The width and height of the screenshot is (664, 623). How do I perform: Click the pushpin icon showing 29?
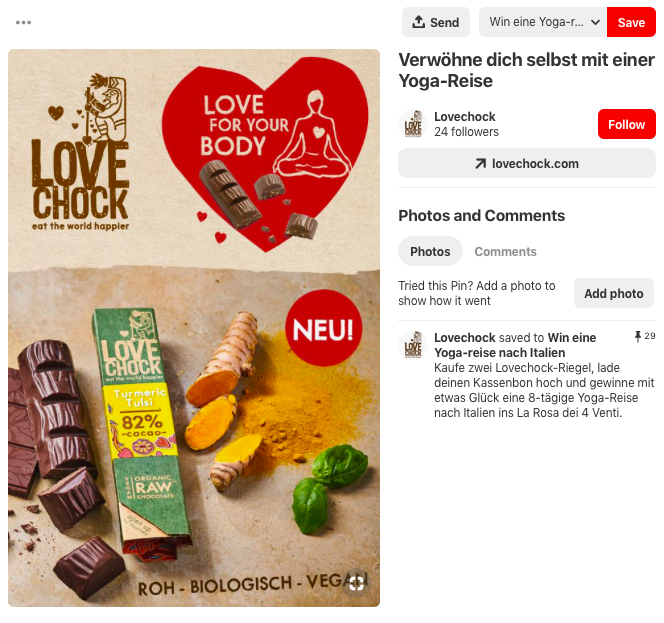pyautogui.click(x=638, y=337)
